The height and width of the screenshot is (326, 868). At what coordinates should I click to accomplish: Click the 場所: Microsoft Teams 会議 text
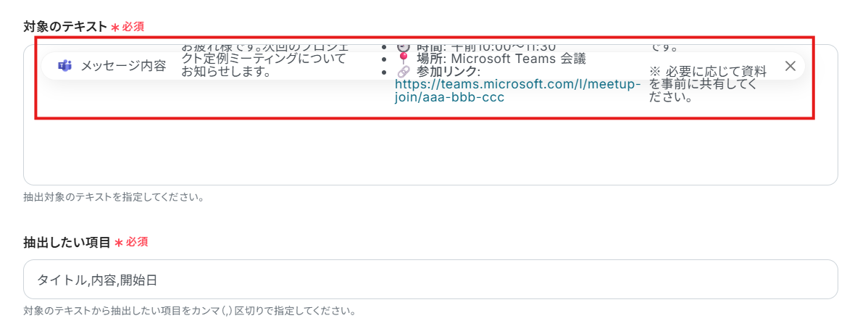pos(500,59)
